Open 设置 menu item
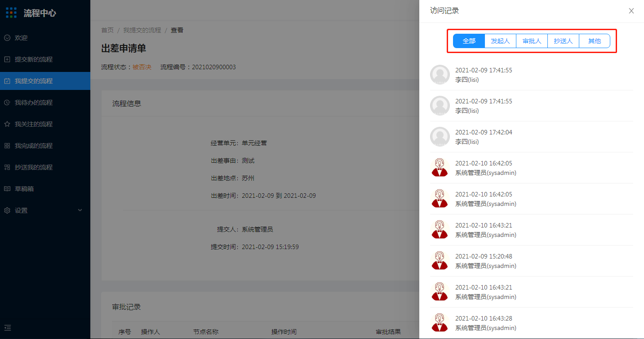Image resolution: width=644 pixels, height=339 pixels. click(x=45, y=210)
